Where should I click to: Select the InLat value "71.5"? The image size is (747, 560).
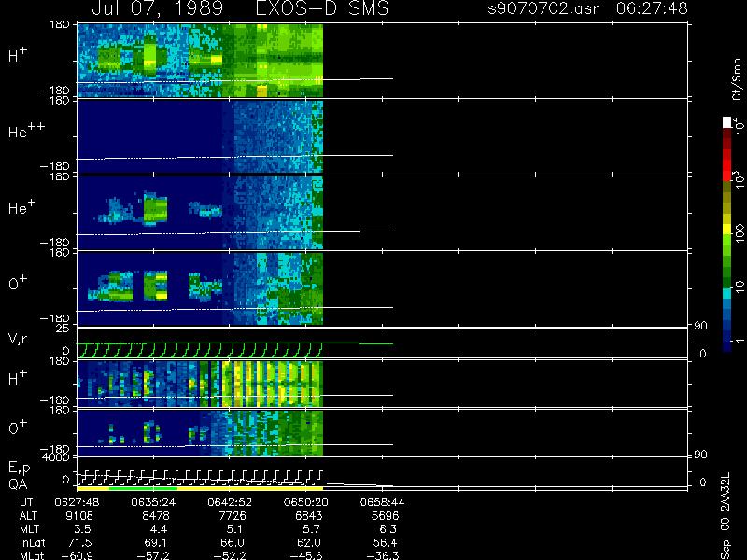pyautogui.click(x=79, y=542)
